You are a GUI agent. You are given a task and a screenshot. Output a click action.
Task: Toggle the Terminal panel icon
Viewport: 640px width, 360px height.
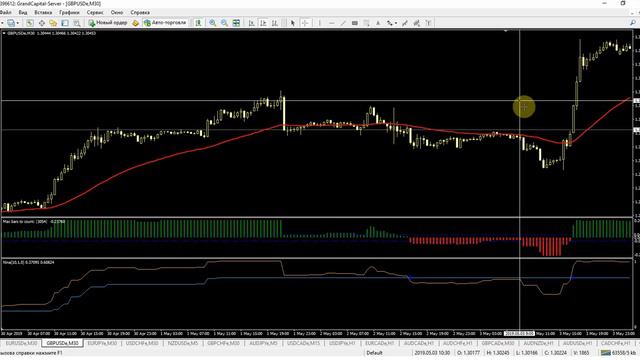65,23
